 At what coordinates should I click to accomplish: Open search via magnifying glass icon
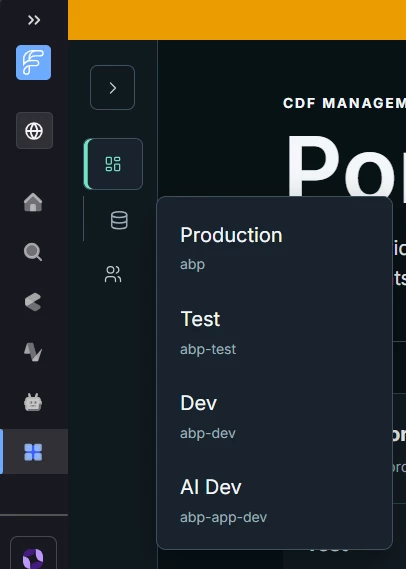coord(33,252)
